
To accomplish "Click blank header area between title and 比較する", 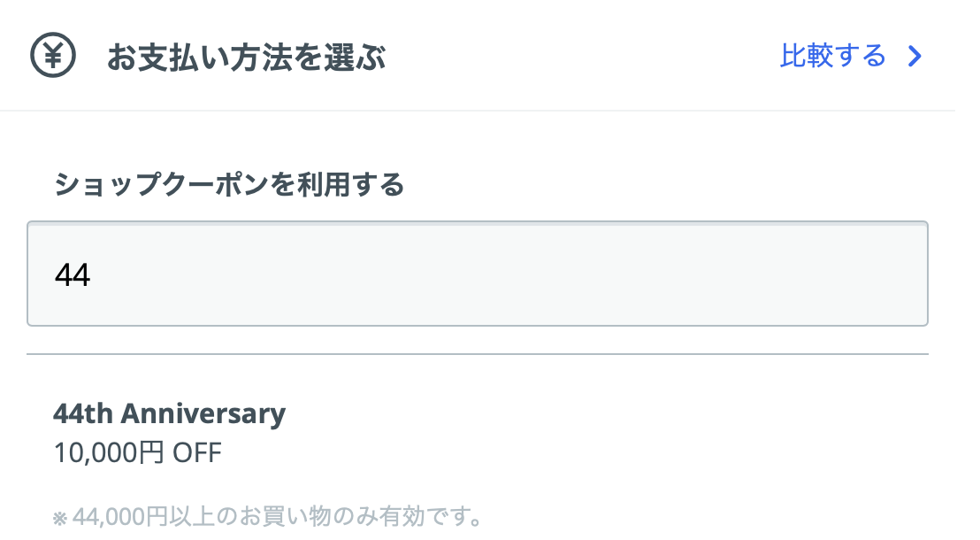I will [x=581, y=57].
